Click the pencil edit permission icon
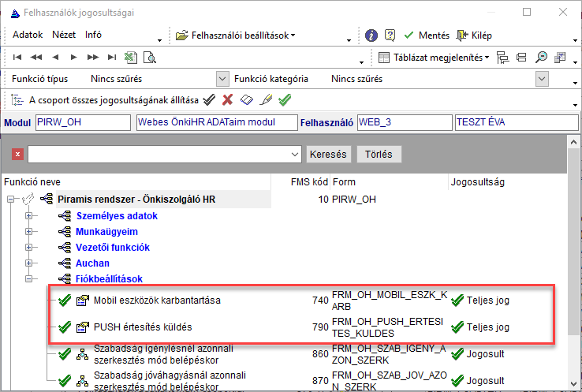 [x=266, y=99]
